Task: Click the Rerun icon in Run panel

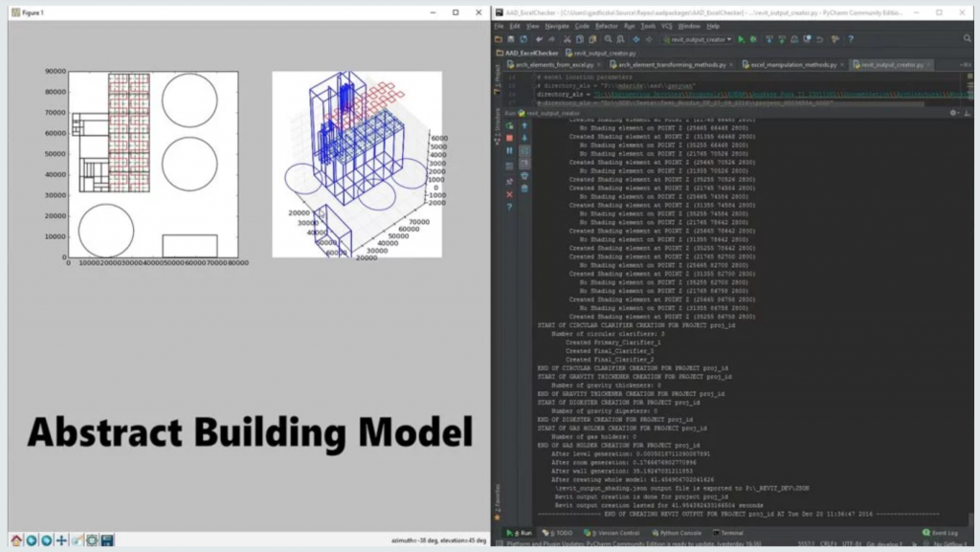Action: point(509,125)
